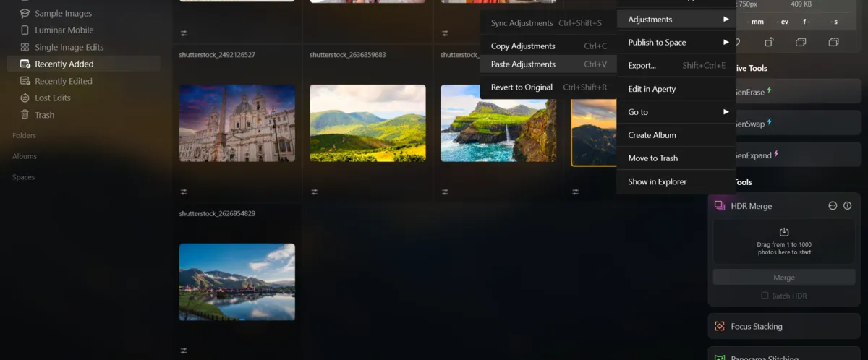Screen dimensions: 868x360
Task: Click the adjustments icon under the cathedral photo
Action: click(x=184, y=192)
